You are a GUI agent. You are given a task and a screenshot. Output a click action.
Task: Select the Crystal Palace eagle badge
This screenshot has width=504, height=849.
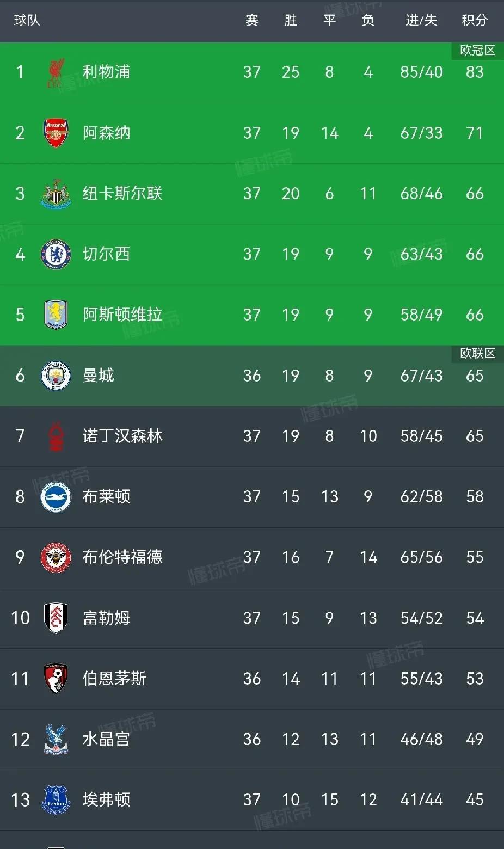pos(56,739)
